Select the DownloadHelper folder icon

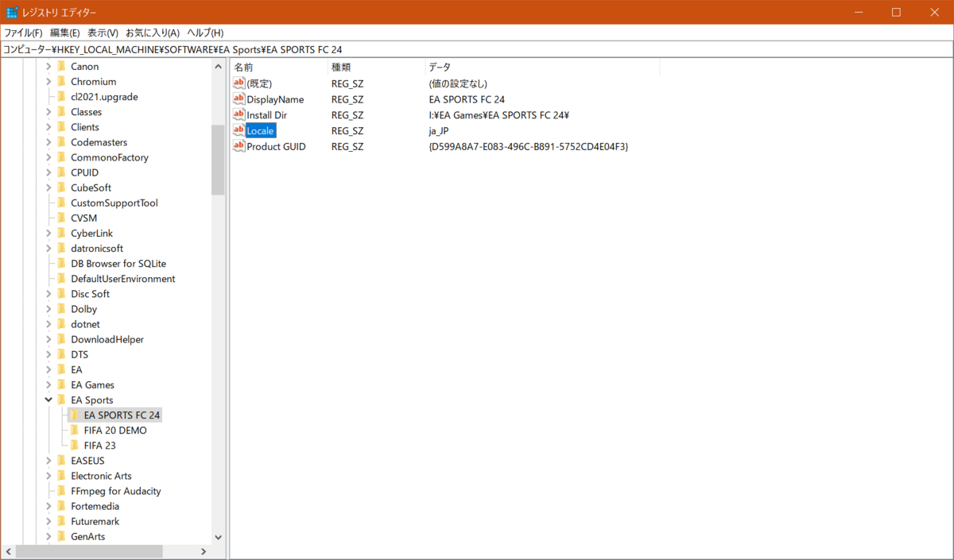61,339
